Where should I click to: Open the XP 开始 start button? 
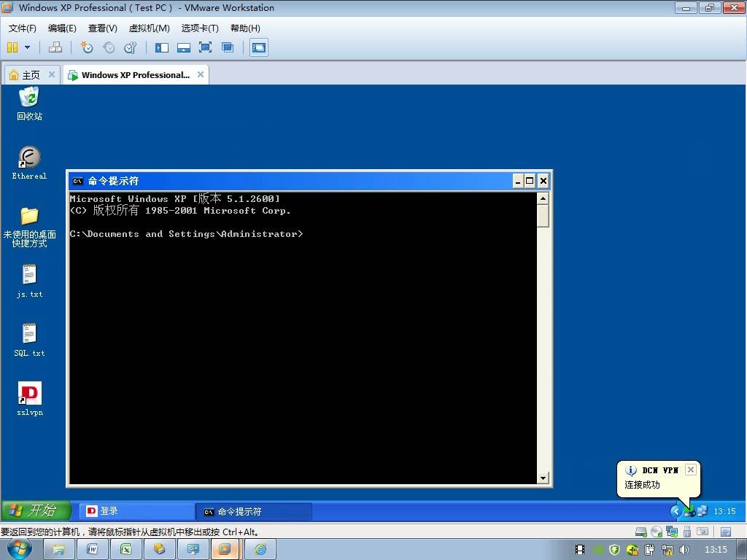coord(36,511)
